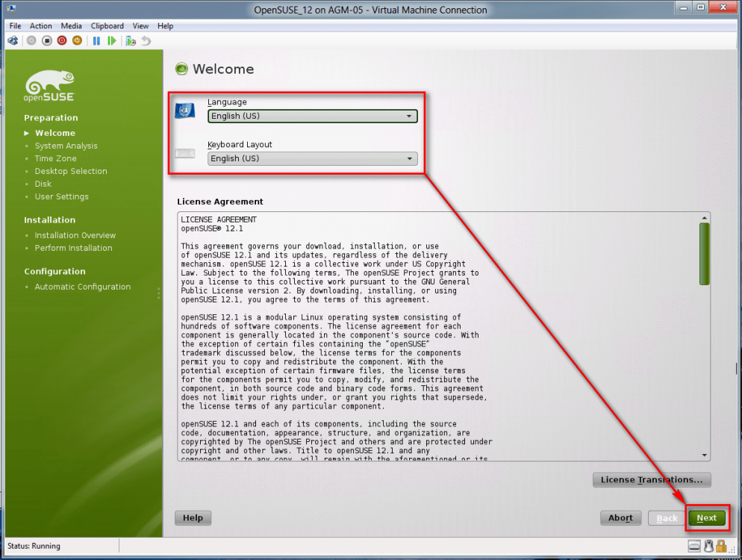Pause the virtual machine

[96, 41]
